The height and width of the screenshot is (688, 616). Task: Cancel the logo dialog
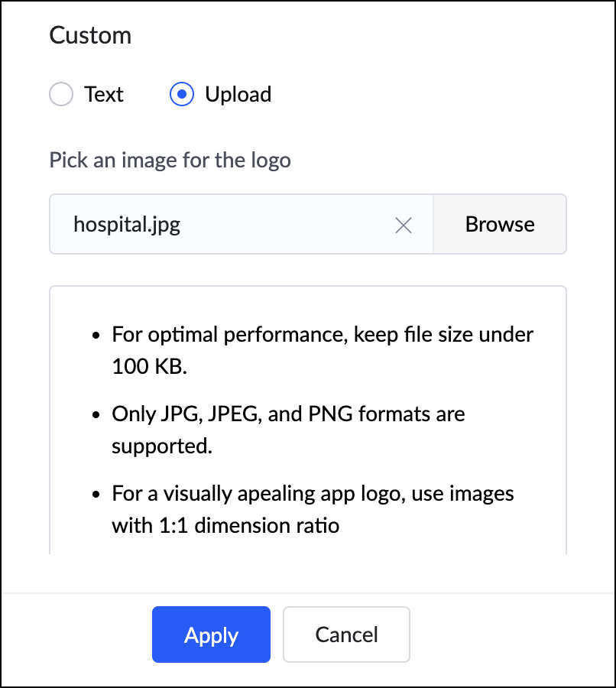tap(346, 634)
